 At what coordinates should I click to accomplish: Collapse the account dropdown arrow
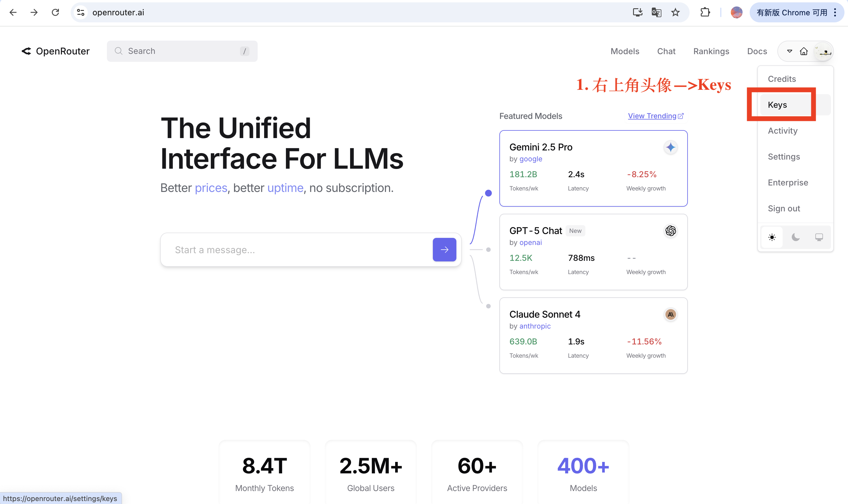coord(790,51)
